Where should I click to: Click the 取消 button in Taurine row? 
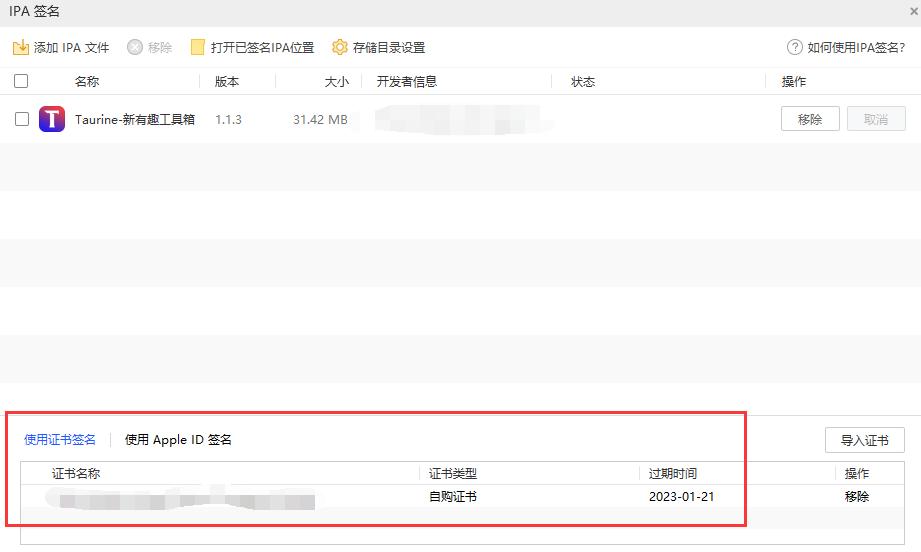(x=876, y=119)
